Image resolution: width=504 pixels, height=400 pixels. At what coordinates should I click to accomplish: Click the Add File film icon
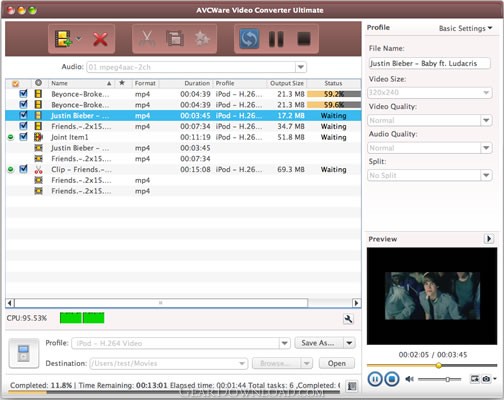pos(63,39)
